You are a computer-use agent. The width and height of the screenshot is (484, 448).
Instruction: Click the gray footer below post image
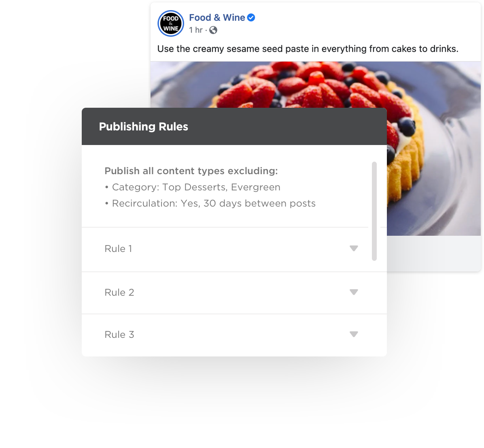434,253
